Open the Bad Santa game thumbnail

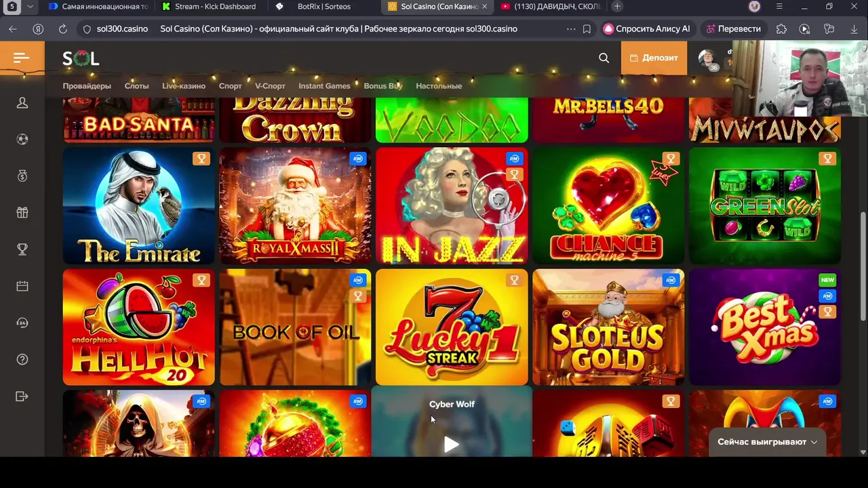pos(138,120)
